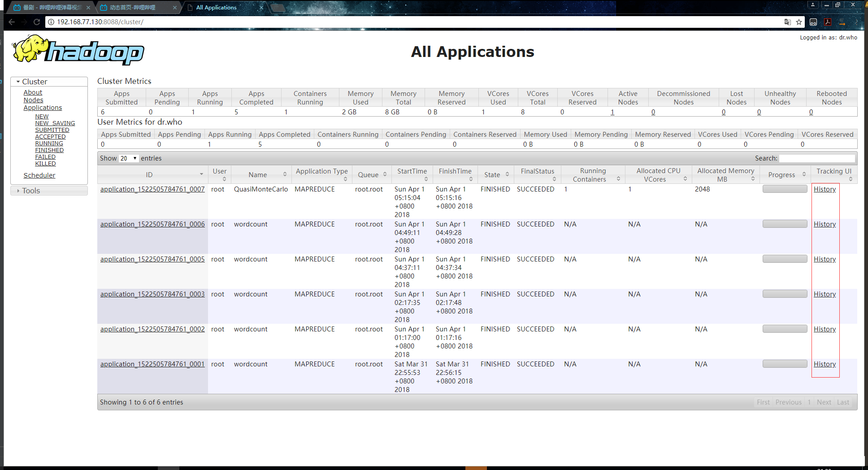Sort table by Running Containers column
The image size is (868, 470).
tap(618, 178)
